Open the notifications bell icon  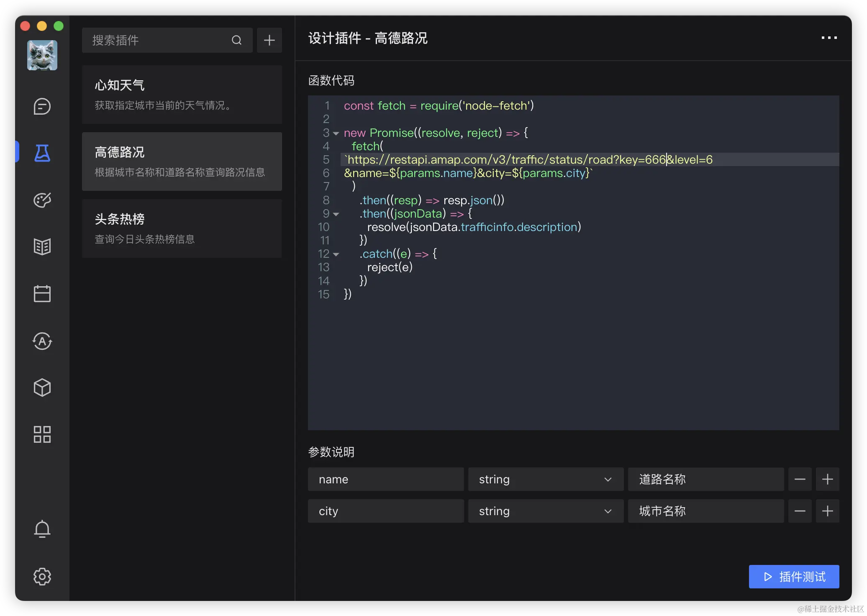(x=42, y=529)
